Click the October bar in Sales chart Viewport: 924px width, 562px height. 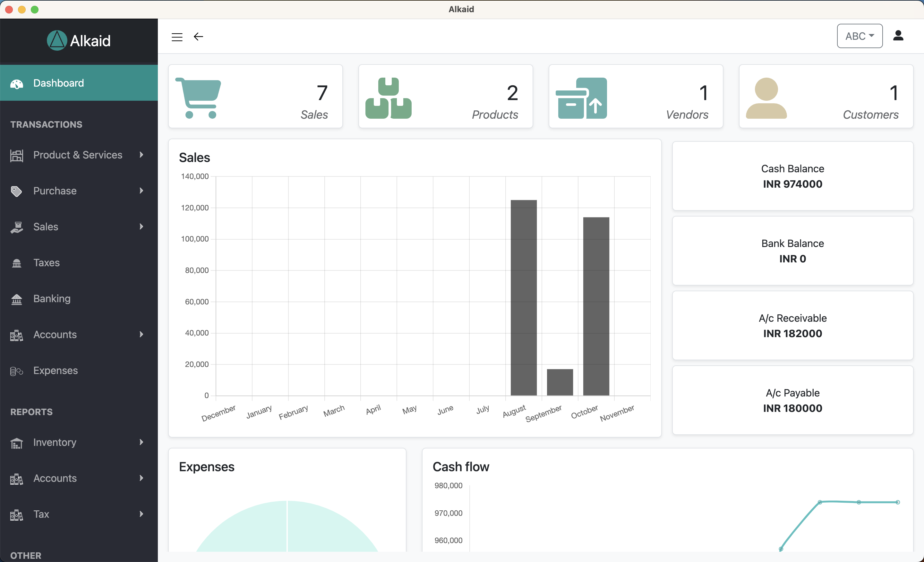point(596,306)
